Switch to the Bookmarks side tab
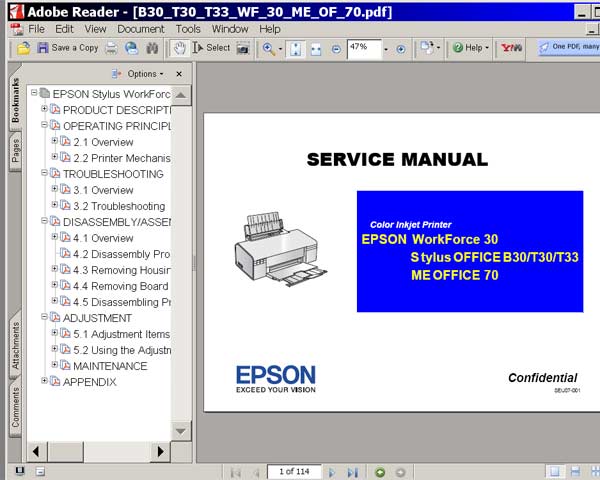Screen dimensions: 600x480 [15, 100]
